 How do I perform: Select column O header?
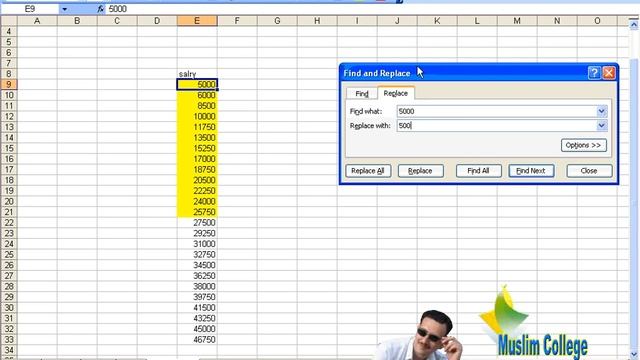[x=597, y=21]
